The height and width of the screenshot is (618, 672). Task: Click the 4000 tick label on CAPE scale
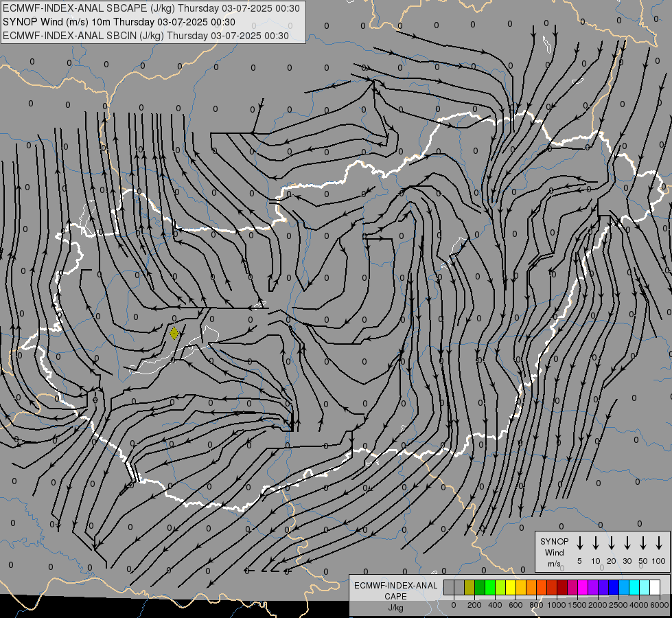coord(639,605)
